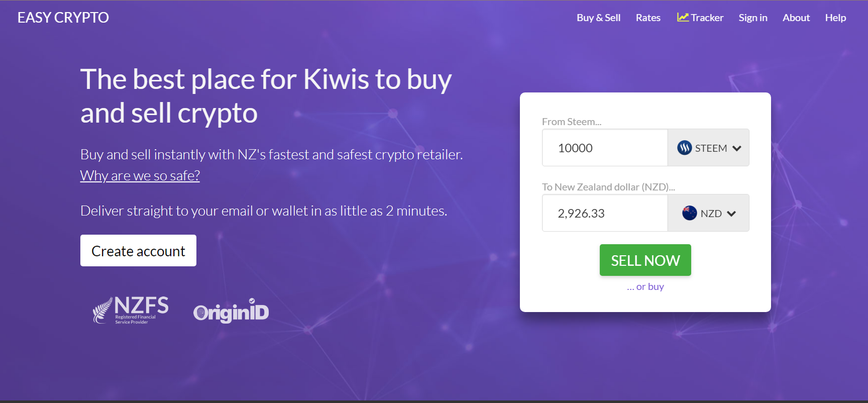This screenshot has height=403, width=868.
Task: Click the Tracker chart icon in navigation
Action: point(683,18)
